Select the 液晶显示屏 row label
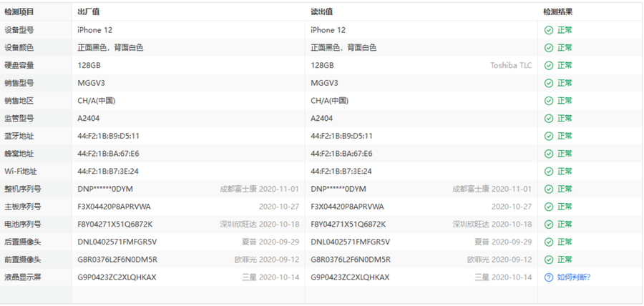 (23, 277)
